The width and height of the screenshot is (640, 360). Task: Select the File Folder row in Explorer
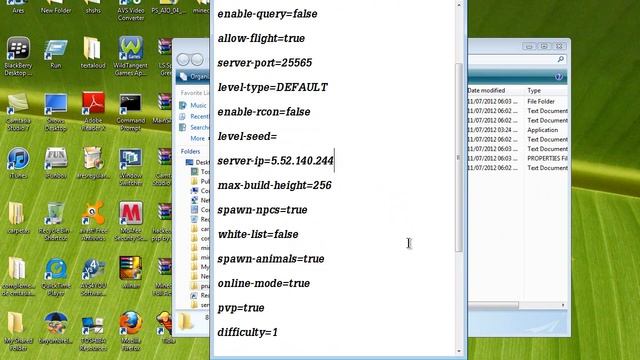point(518,101)
